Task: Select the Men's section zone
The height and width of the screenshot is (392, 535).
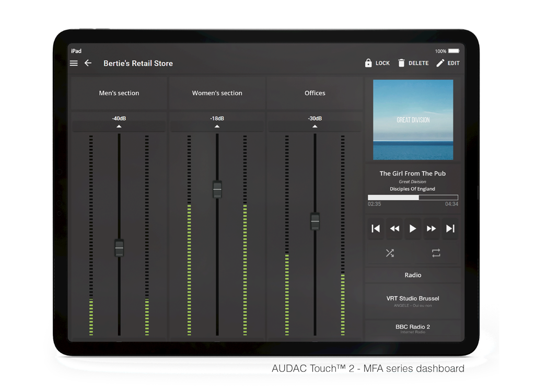Action: [x=119, y=93]
